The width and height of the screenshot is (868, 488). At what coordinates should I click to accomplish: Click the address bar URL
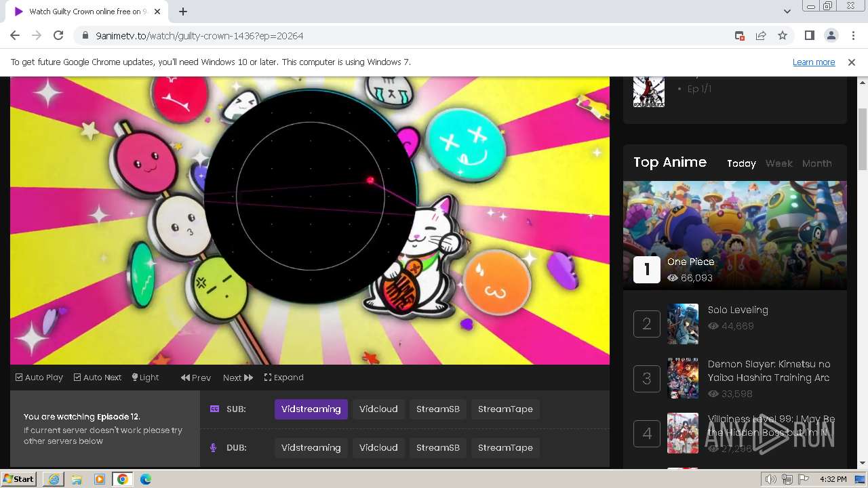coord(199,36)
